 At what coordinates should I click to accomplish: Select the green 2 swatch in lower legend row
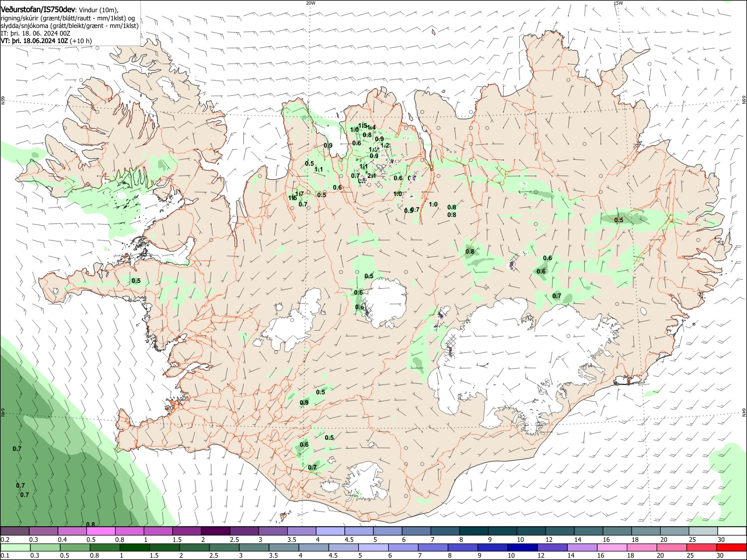(x=194, y=548)
